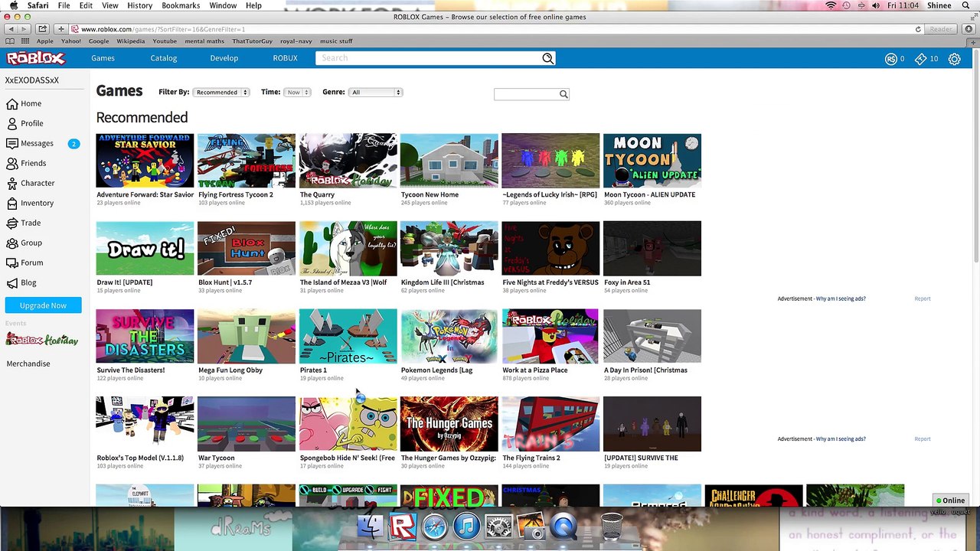
Task: Open the View menu
Action: point(110,5)
